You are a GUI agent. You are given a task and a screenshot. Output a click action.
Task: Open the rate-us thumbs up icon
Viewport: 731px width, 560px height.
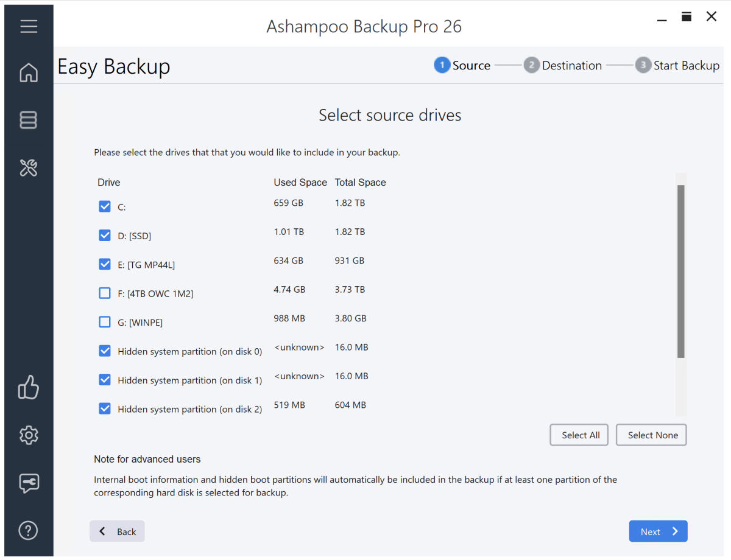tap(29, 388)
